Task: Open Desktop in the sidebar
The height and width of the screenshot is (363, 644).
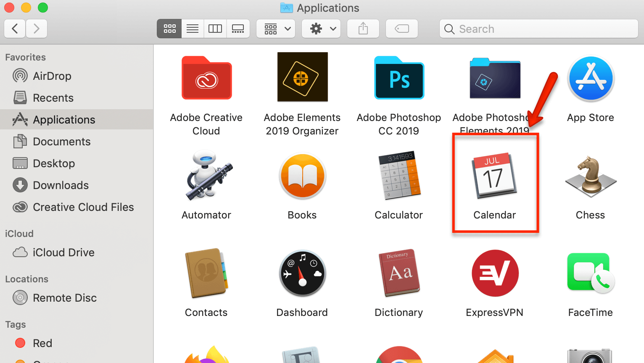Action: point(77,163)
